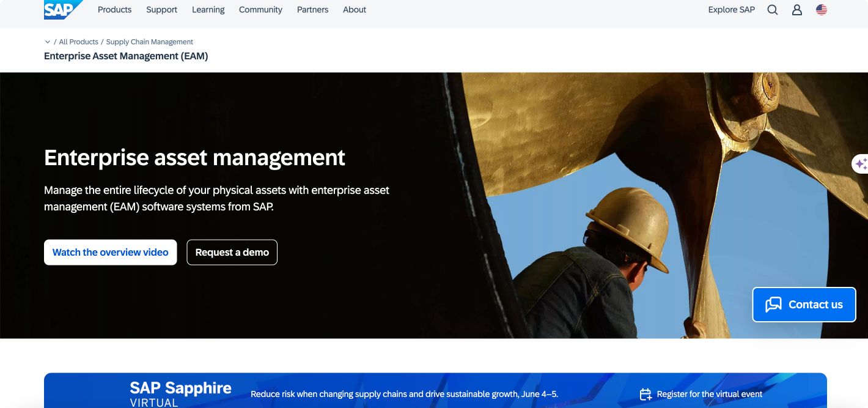Open the Partners menu

[313, 10]
